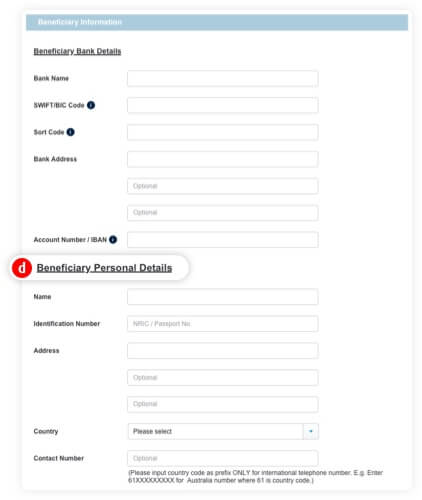
Task: Click the third Bank Address optional field
Action: [x=223, y=213]
